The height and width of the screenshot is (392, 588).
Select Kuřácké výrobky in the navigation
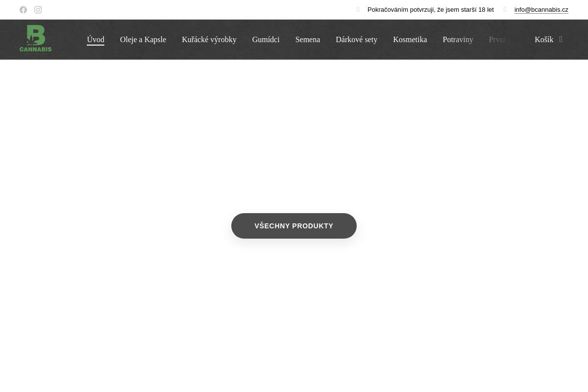click(x=209, y=40)
